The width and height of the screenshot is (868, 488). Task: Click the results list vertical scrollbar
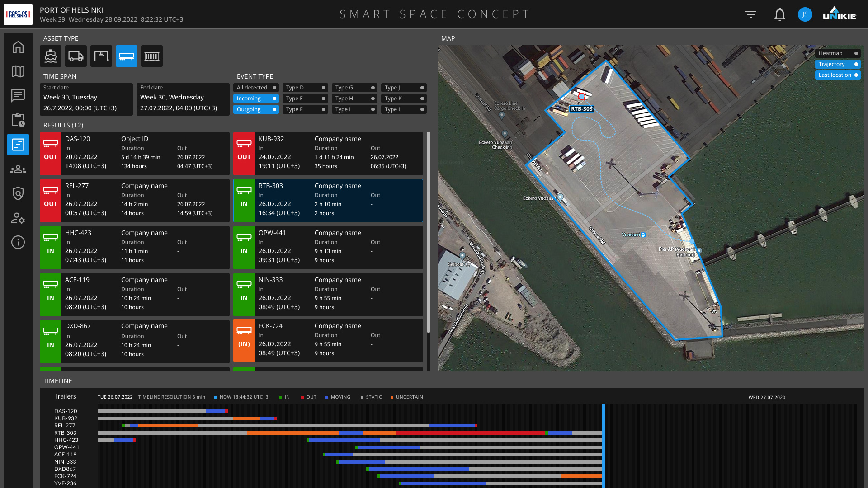tap(428, 233)
